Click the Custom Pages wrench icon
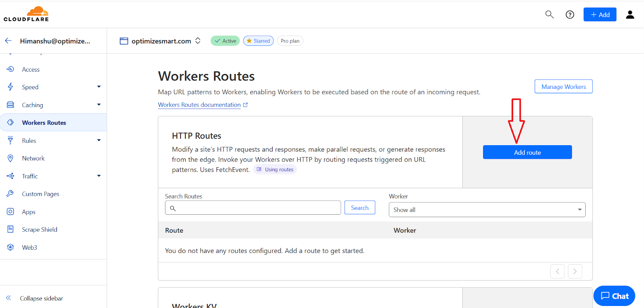 (x=10, y=193)
